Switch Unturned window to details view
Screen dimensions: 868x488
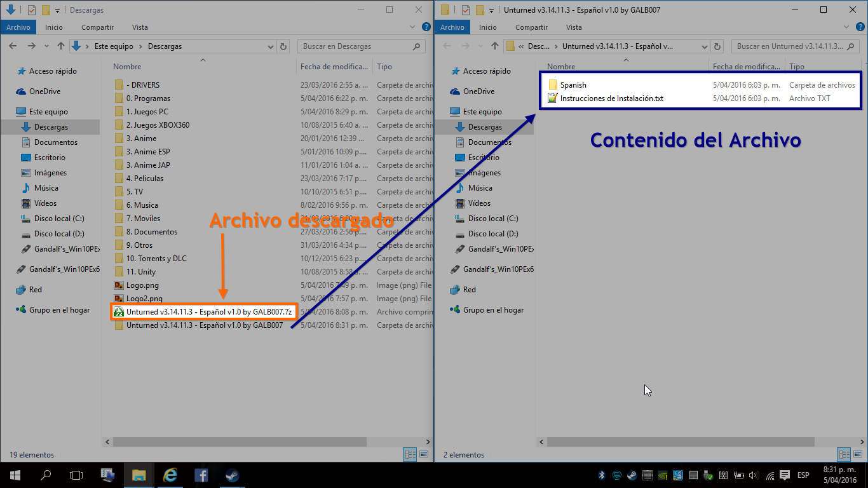point(844,455)
